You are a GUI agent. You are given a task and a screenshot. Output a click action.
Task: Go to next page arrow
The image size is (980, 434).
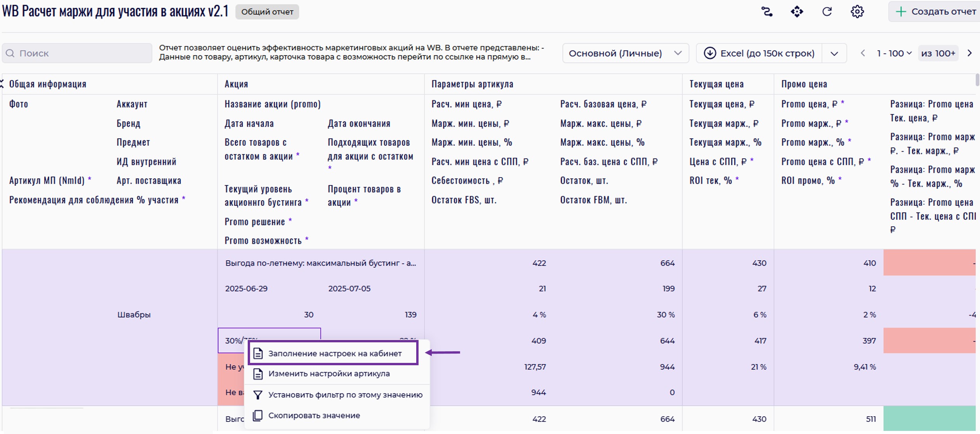click(970, 53)
